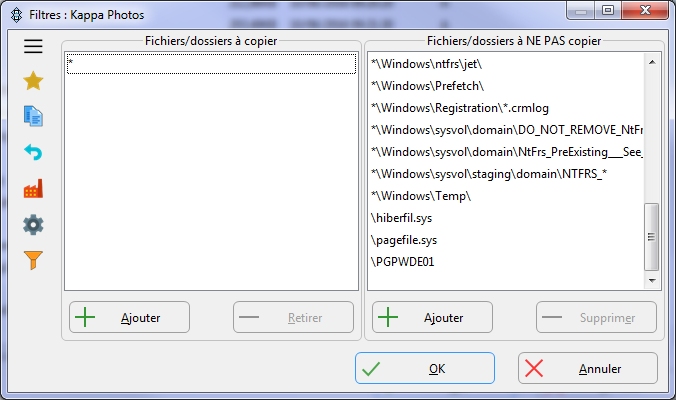Select *\Windows\Prefetch\ entry

point(506,86)
